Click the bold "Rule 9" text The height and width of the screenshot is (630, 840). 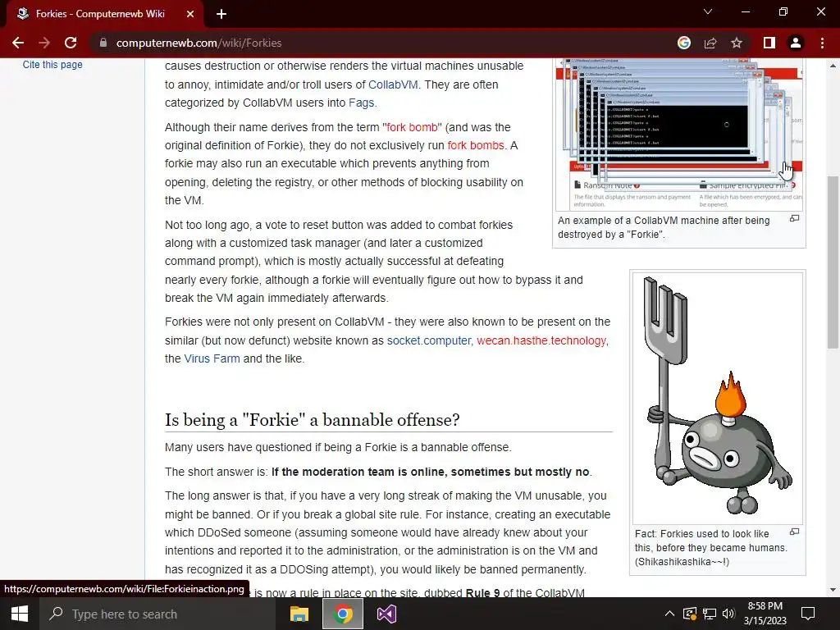point(482,592)
